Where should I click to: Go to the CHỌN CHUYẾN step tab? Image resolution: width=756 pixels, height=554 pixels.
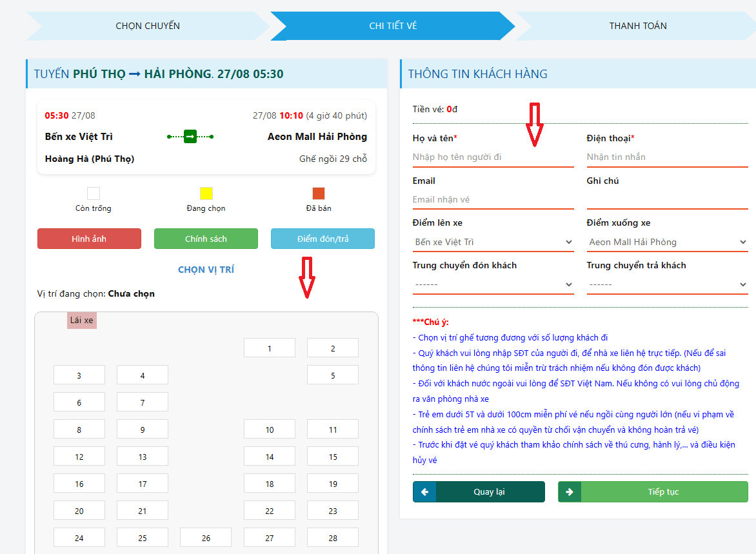(148, 26)
